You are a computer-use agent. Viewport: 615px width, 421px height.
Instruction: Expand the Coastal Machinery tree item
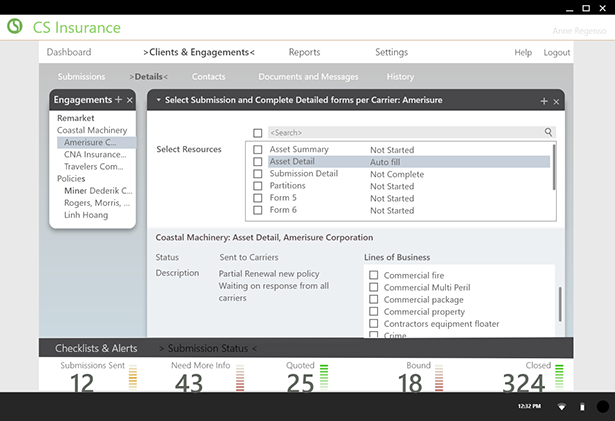[92, 130]
